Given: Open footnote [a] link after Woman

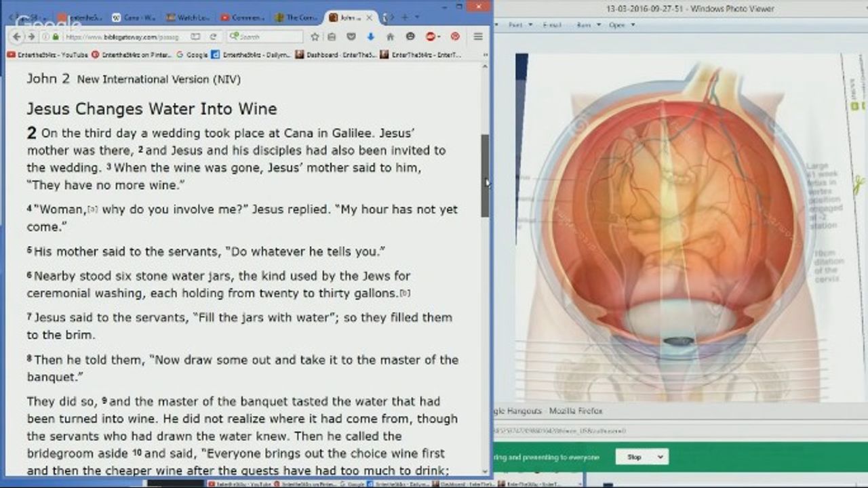Looking at the screenshot, I should click(x=92, y=210).
